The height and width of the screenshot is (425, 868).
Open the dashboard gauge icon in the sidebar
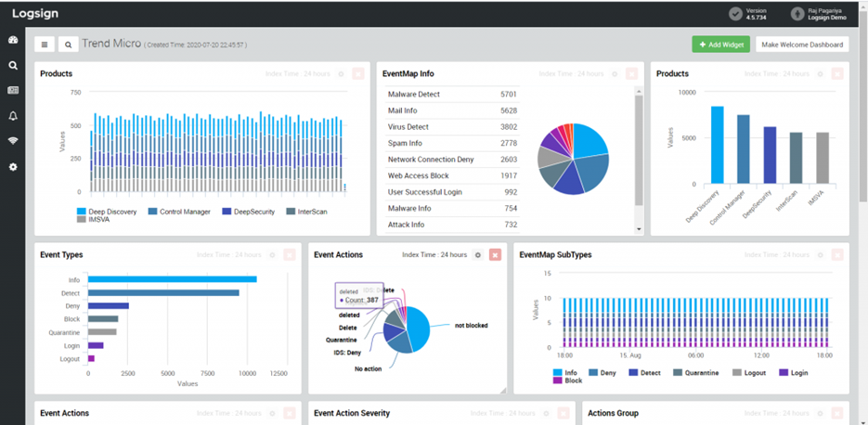13,40
